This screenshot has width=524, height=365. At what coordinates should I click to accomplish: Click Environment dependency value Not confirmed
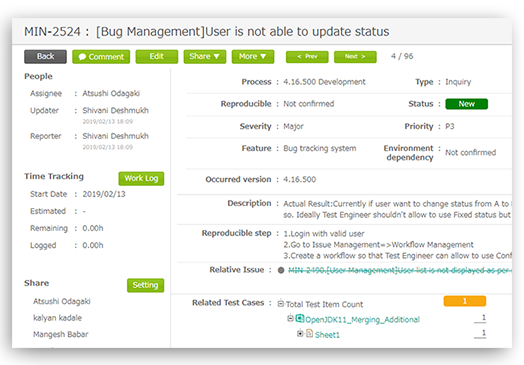click(470, 153)
